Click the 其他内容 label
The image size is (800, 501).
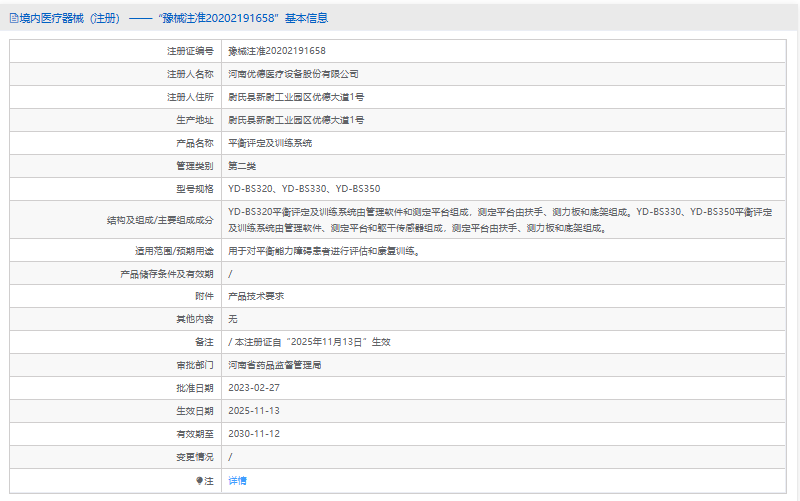pos(195,319)
